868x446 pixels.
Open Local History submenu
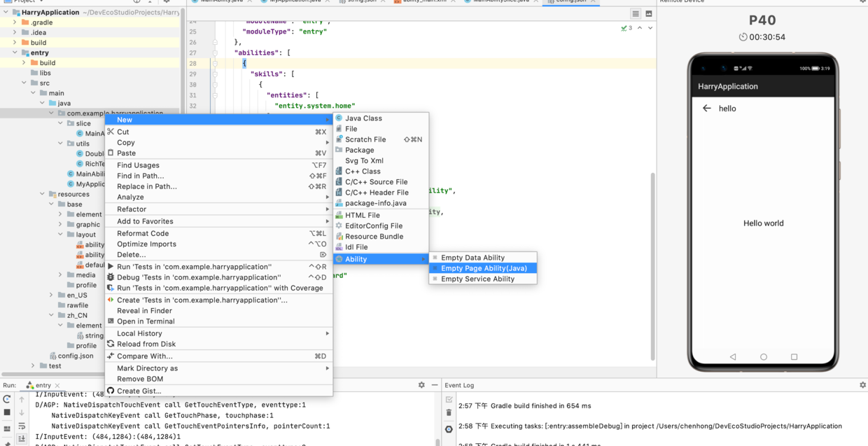point(218,333)
